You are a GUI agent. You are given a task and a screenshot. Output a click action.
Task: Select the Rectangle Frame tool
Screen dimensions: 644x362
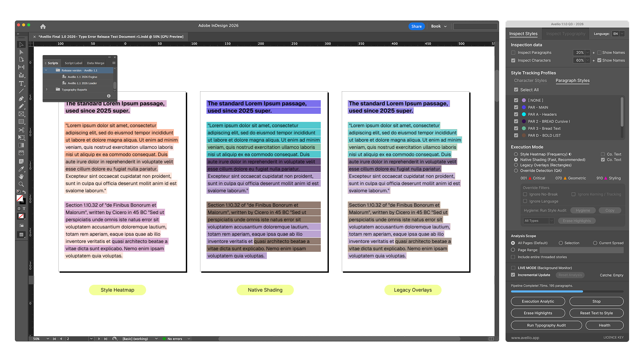[21, 114]
